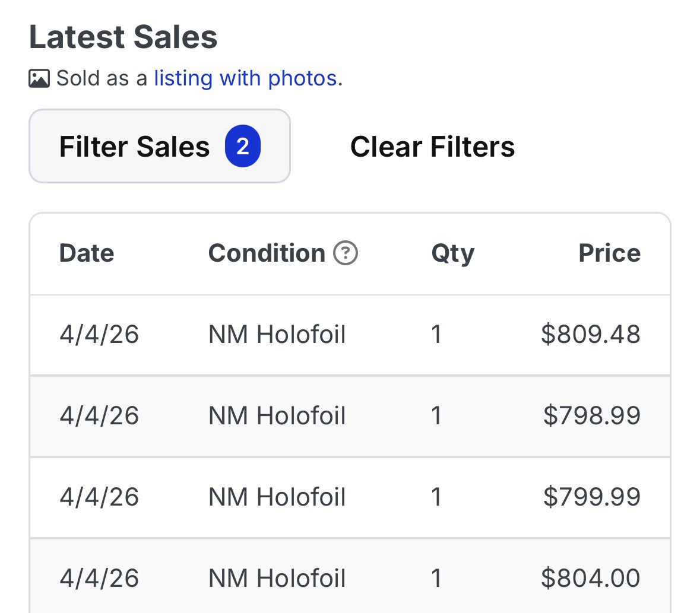This screenshot has height=613, width=700.
Task: Click the Latest Sales heading
Action: (x=123, y=37)
